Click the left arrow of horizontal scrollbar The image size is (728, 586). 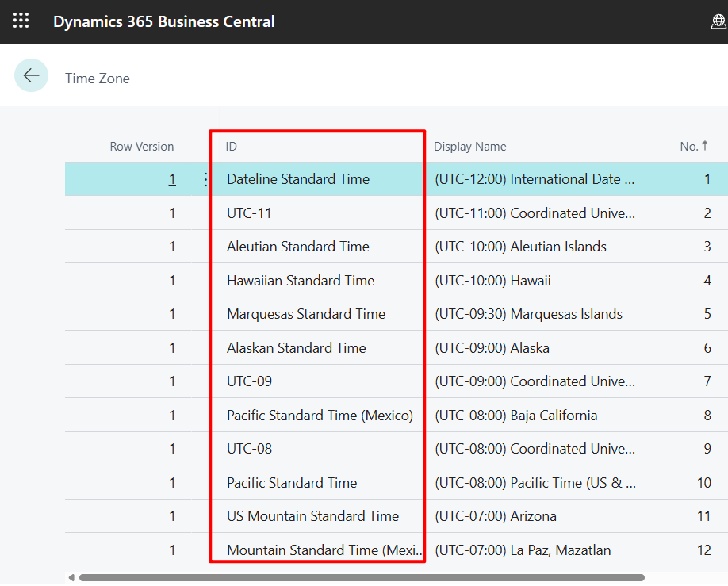(71, 577)
